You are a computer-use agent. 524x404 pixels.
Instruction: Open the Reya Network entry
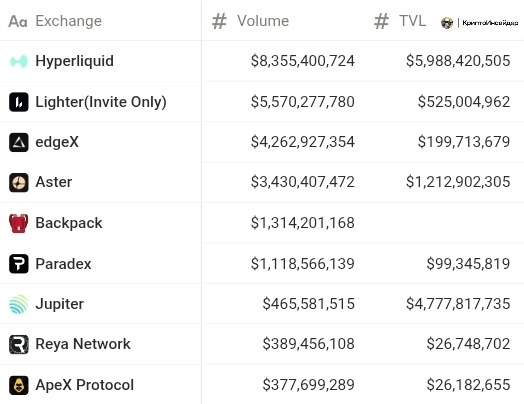[x=83, y=344]
